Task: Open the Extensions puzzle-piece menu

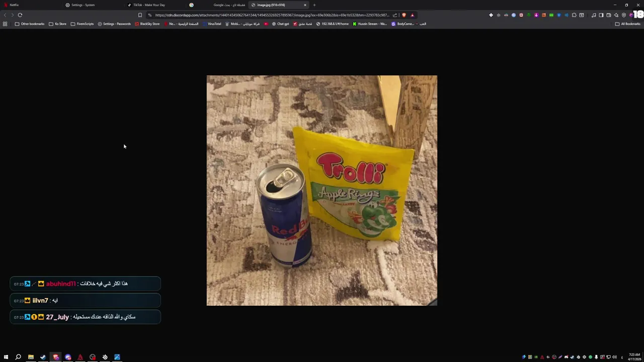Action: click(574, 15)
